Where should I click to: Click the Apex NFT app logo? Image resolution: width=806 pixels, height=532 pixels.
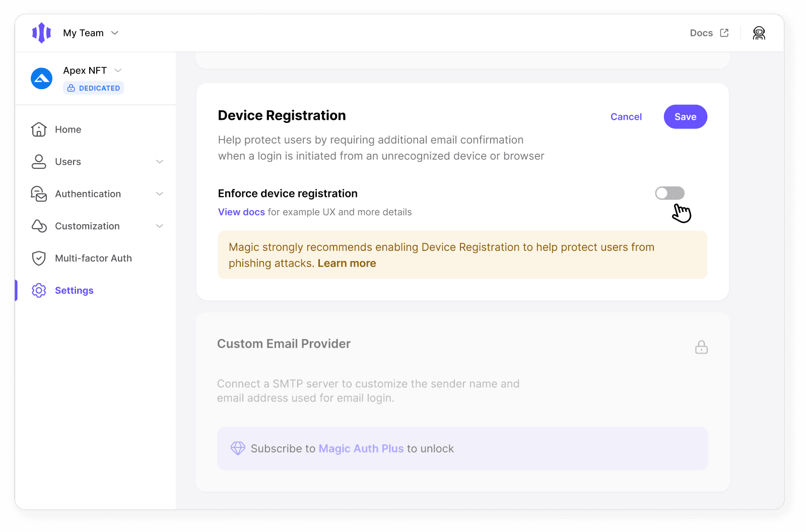[42, 79]
